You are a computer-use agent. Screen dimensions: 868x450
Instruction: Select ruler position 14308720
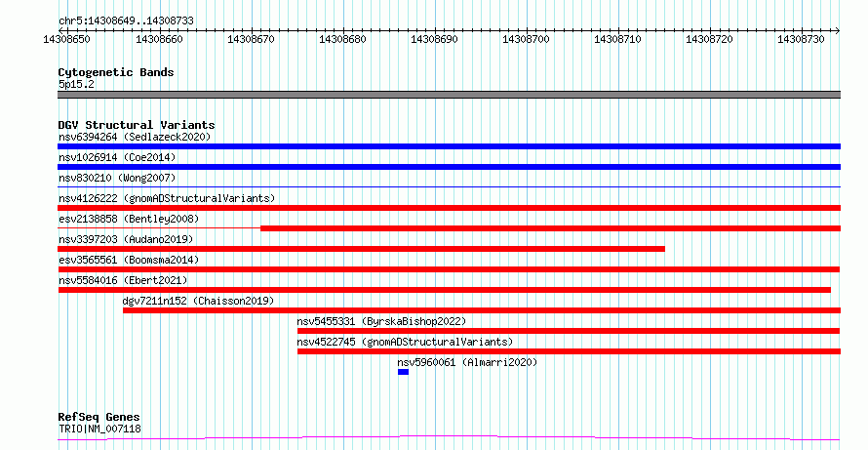pos(709,39)
